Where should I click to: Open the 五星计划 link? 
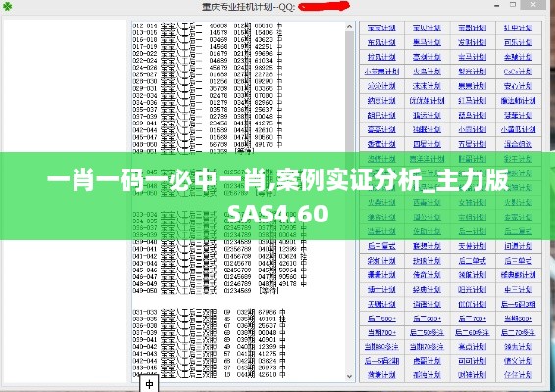473,144
